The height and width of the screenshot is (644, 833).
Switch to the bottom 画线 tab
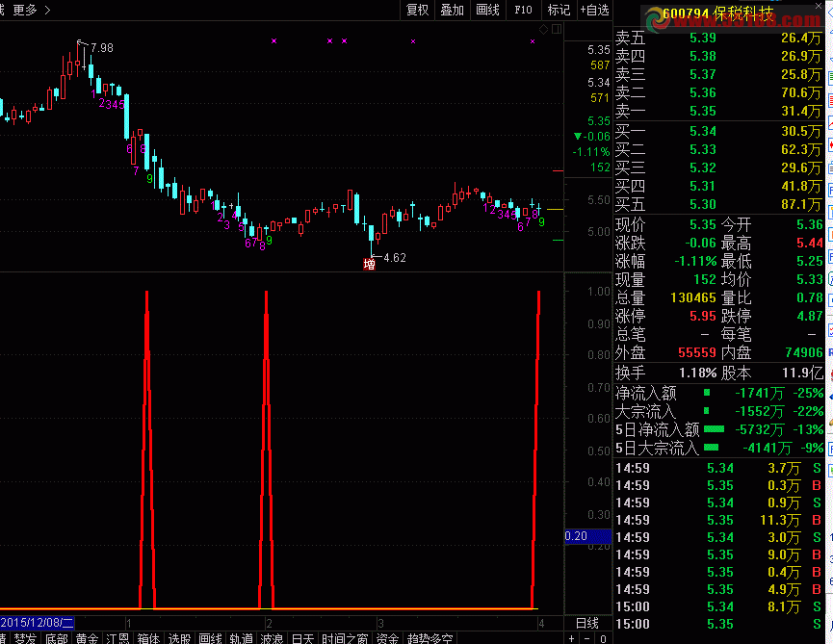[210, 638]
